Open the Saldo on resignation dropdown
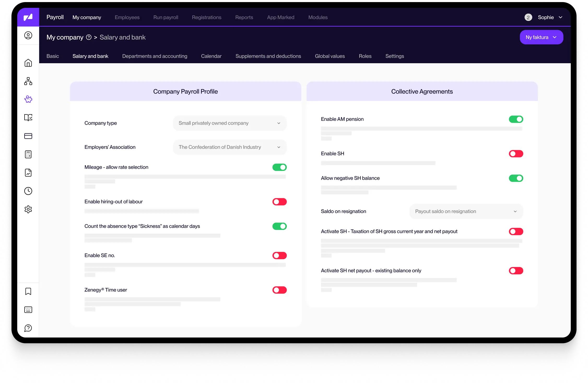Image resolution: width=588 pixels, height=383 pixels. click(466, 211)
